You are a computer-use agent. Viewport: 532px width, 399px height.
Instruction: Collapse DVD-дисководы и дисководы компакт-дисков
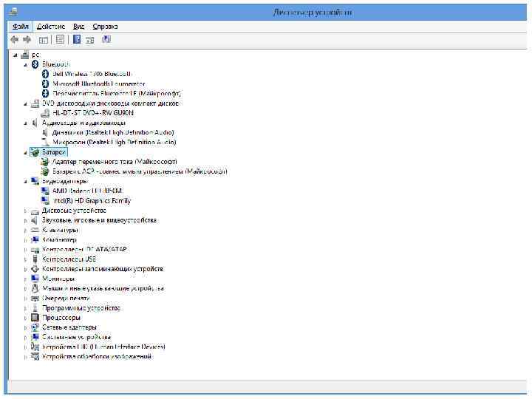point(25,103)
